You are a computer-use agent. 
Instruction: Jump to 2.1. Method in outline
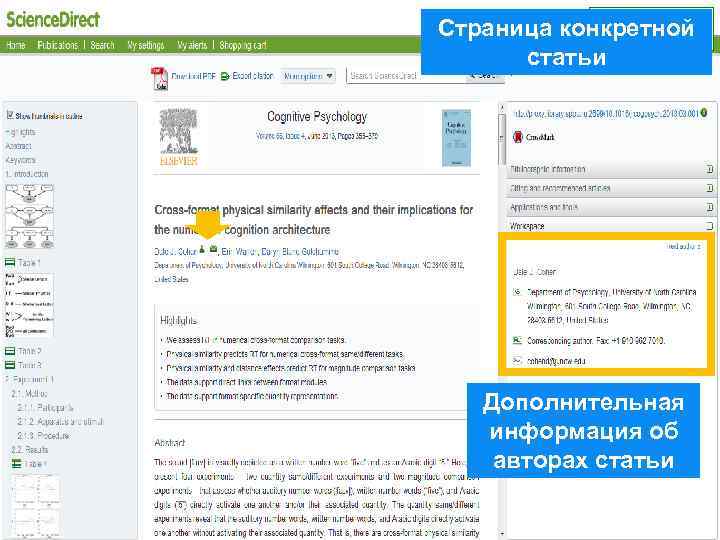tap(29, 394)
